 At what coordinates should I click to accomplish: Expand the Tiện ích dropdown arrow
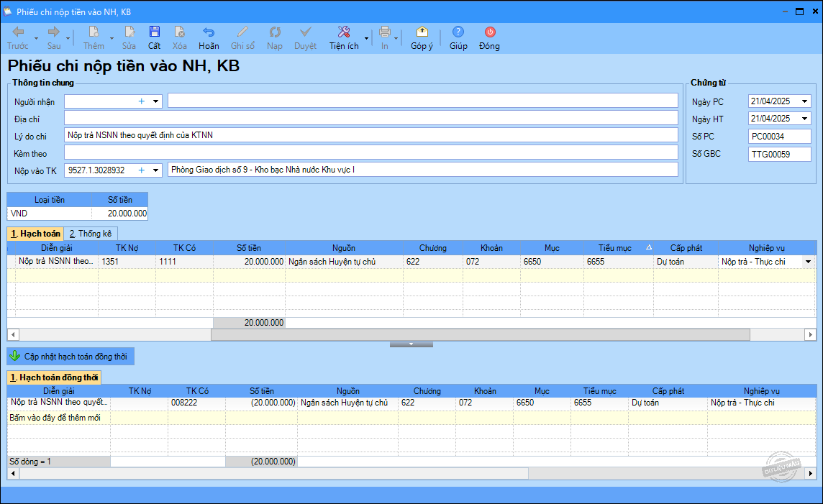click(x=366, y=39)
